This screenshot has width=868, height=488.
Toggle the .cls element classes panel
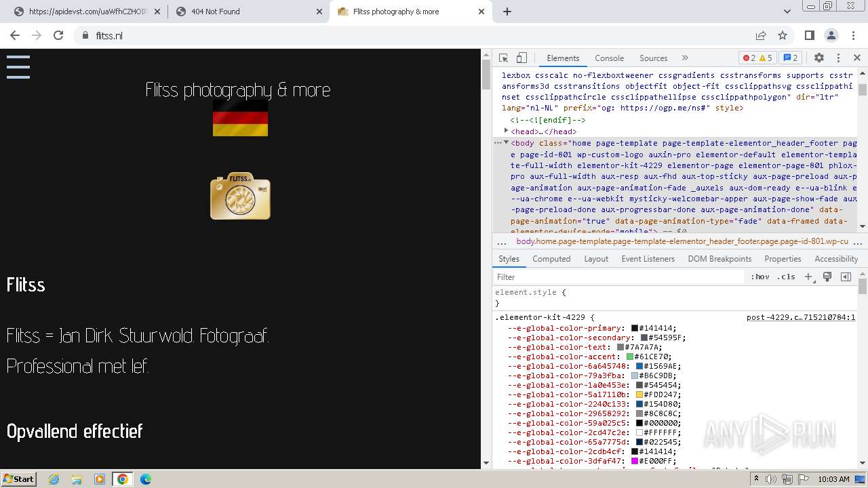click(786, 277)
